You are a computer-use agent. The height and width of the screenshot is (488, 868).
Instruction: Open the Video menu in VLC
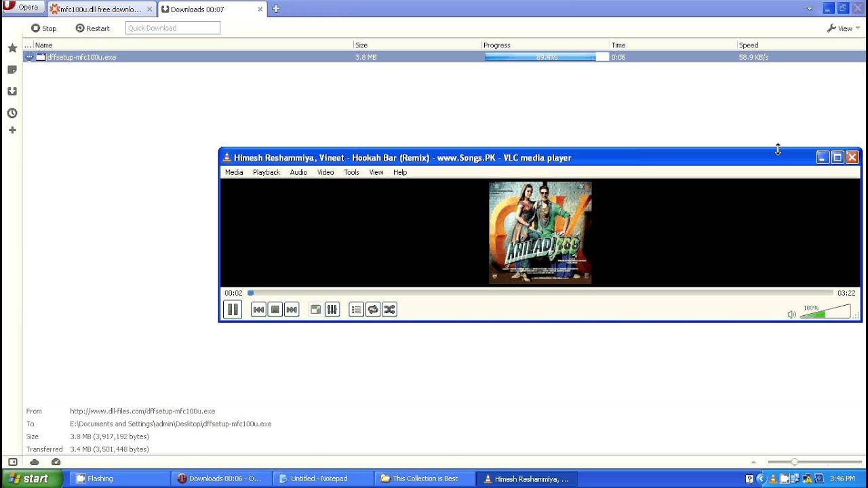325,172
